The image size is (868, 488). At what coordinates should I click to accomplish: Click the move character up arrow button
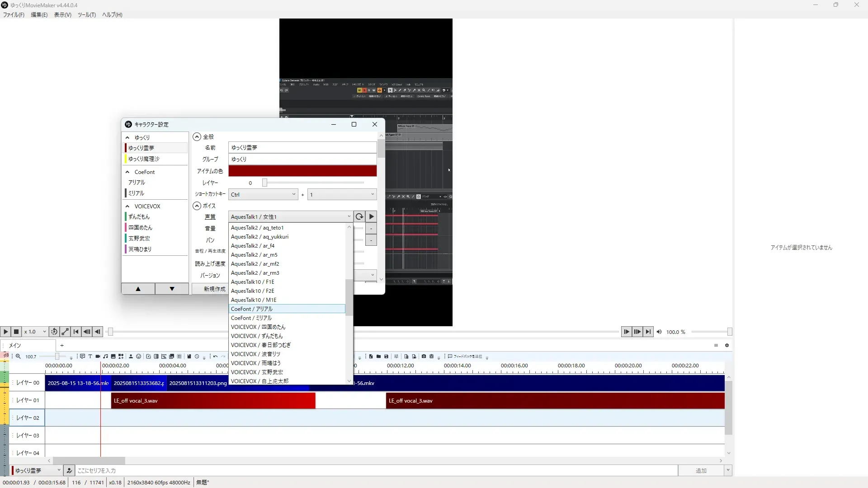138,289
